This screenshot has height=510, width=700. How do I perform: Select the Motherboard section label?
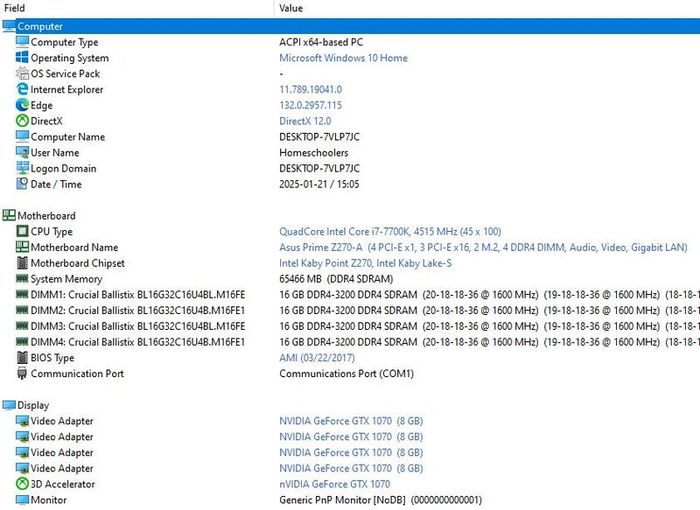46,216
